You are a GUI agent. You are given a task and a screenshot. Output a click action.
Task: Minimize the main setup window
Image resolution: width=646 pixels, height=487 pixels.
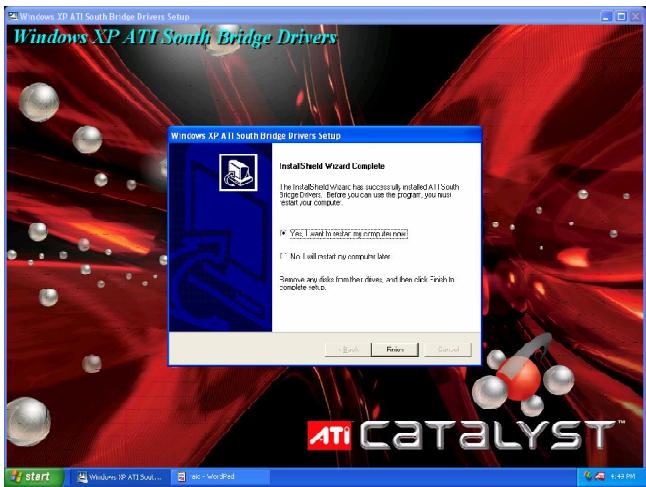click(x=606, y=16)
